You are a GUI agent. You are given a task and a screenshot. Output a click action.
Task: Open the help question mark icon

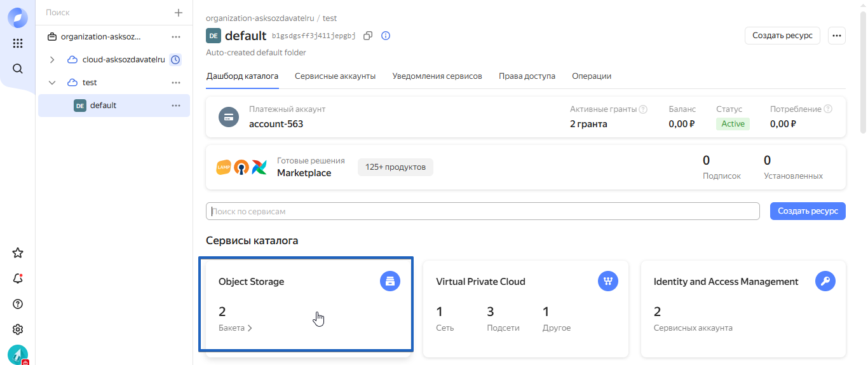click(18, 304)
